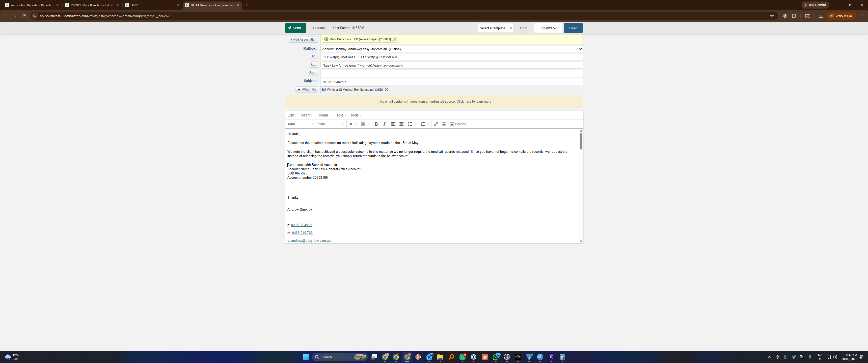Open Outlook from the taskbar
868x363 pixels.
429,357
